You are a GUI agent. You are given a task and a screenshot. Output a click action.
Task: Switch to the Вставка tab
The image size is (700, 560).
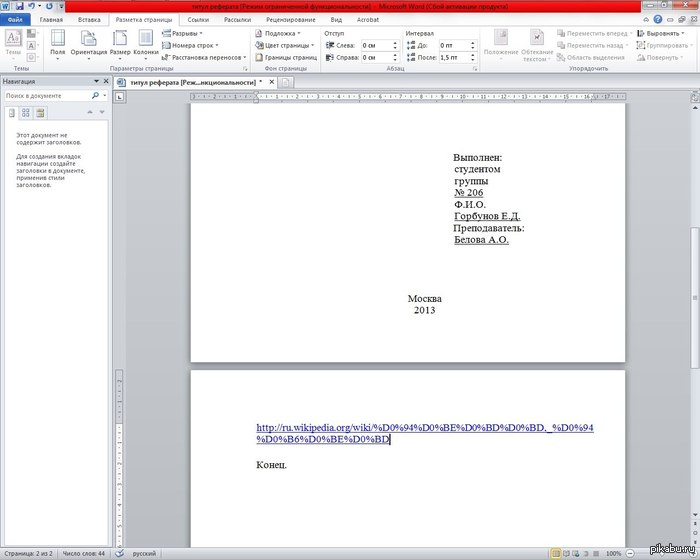pyautogui.click(x=89, y=20)
